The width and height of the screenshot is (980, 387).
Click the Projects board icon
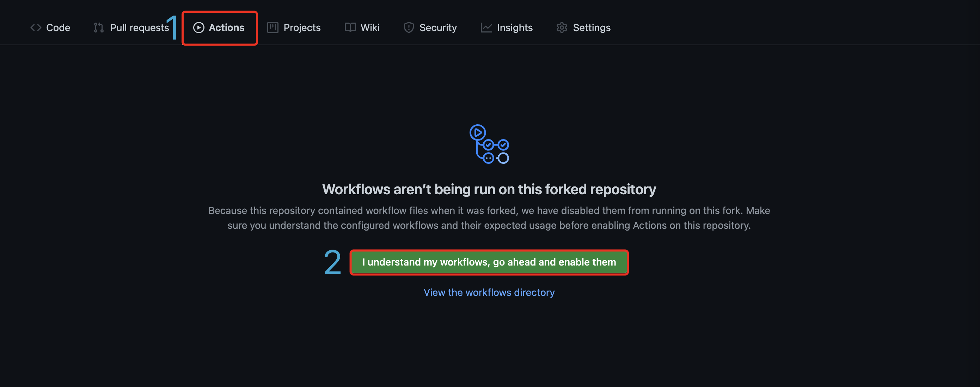272,28
